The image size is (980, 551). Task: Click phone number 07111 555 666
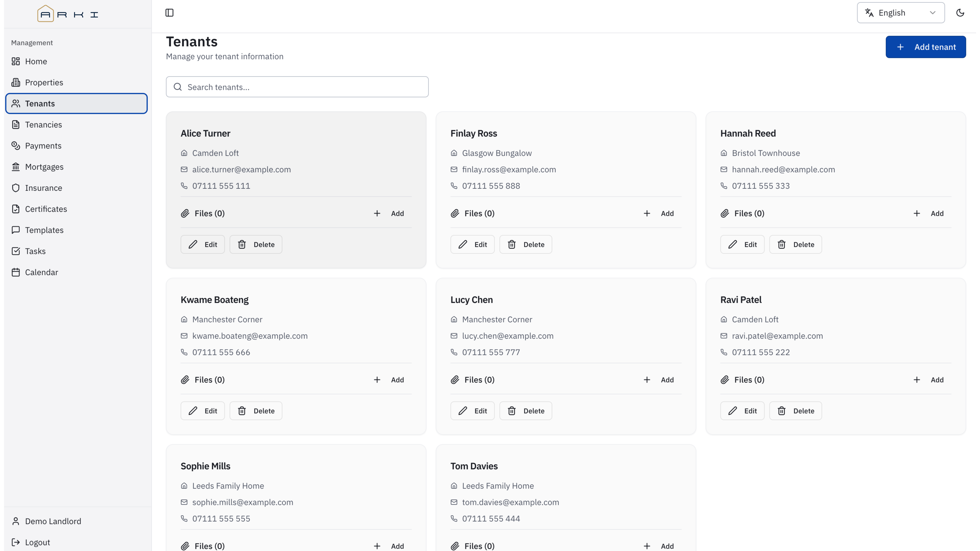pyautogui.click(x=221, y=352)
